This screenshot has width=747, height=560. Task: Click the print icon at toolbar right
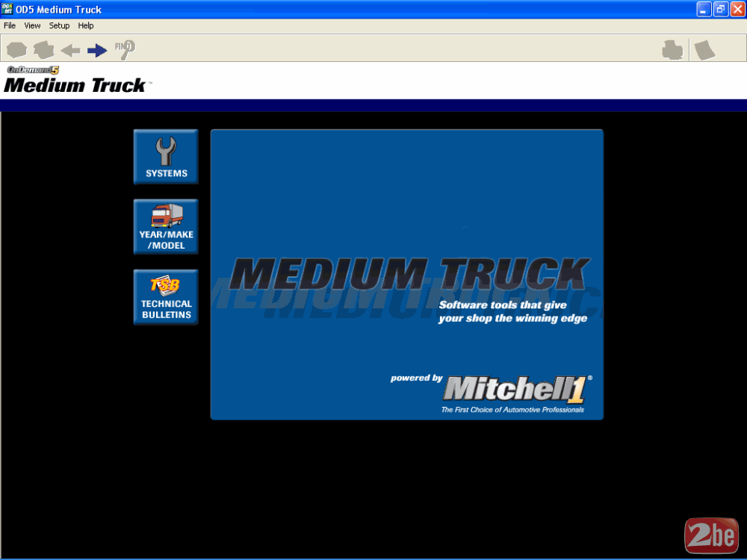672,49
